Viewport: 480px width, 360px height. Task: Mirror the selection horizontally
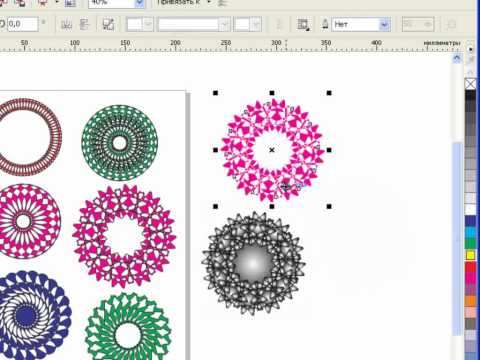(x=67, y=25)
